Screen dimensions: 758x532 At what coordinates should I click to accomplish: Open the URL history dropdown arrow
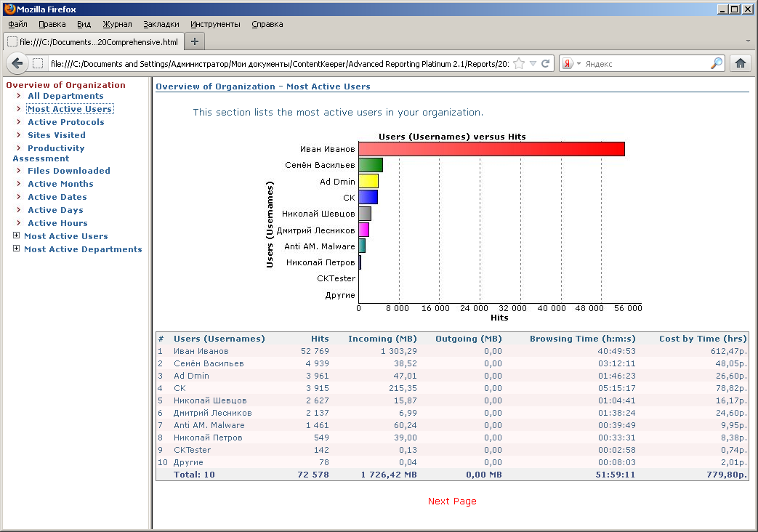point(533,64)
